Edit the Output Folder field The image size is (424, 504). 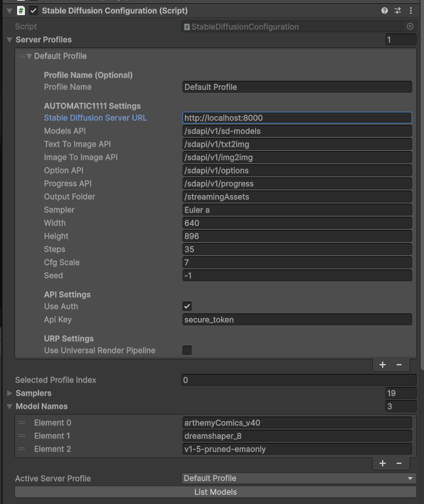pos(297,196)
